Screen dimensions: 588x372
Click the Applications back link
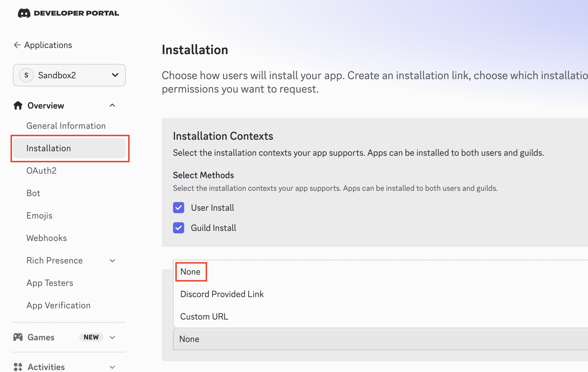48,45
